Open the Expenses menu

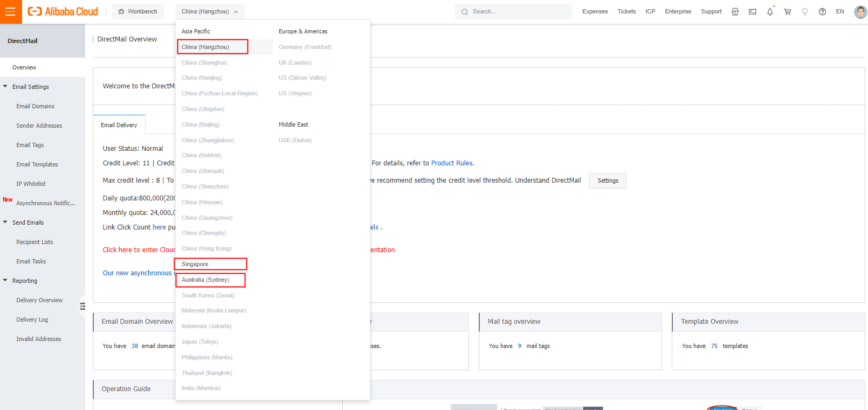pos(595,11)
